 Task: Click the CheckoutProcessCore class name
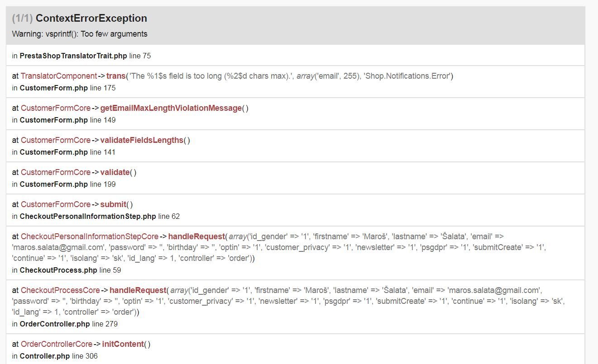(x=60, y=290)
